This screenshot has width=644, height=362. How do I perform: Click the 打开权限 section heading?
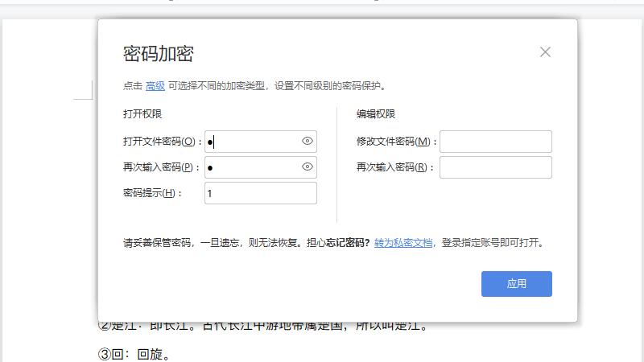click(x=142, y=114)
